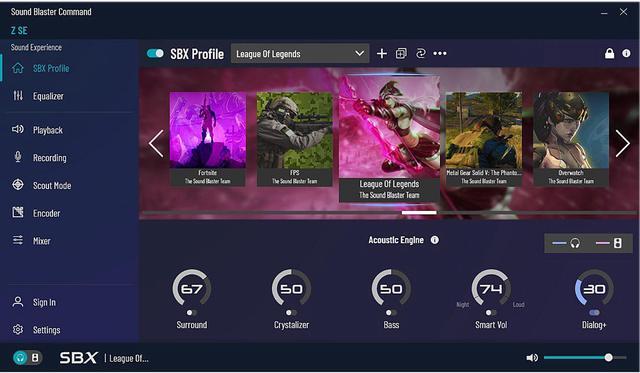Disable the Dialog+ effect toggle
640x373 pixels.
pos(594,313)
